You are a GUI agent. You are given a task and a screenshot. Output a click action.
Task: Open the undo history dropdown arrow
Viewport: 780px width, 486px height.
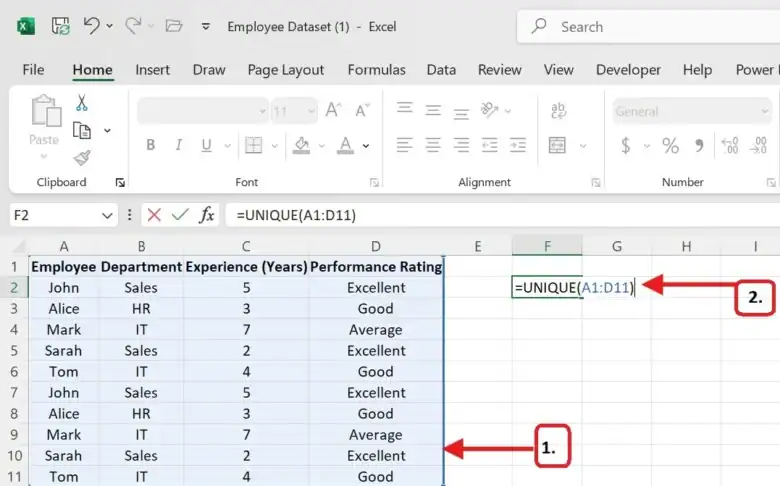(x=109, y=26)
